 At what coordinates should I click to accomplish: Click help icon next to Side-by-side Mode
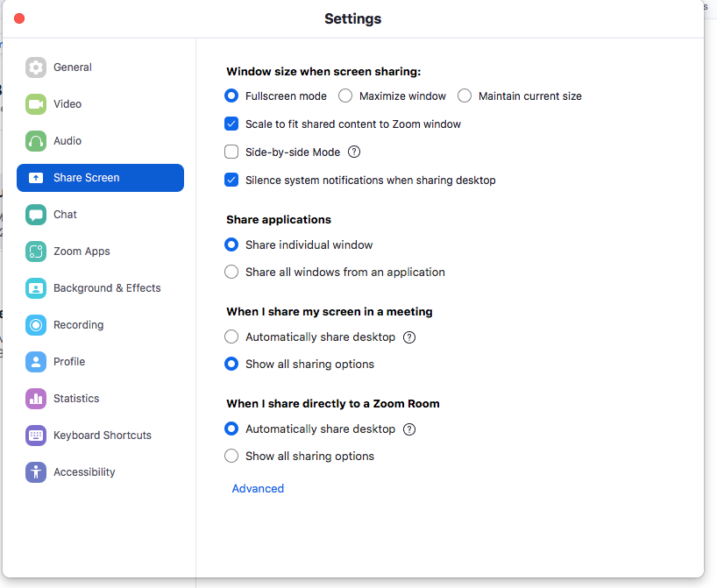pos(354,152)
